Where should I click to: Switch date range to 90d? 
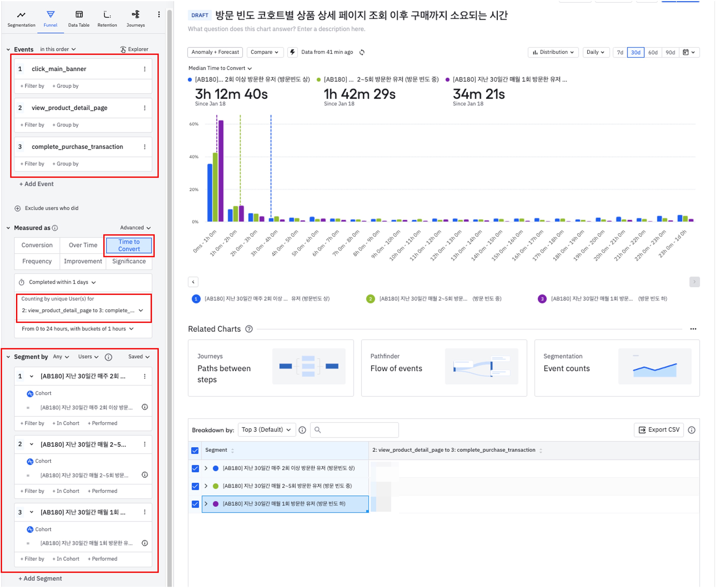(x=670, y=52)
